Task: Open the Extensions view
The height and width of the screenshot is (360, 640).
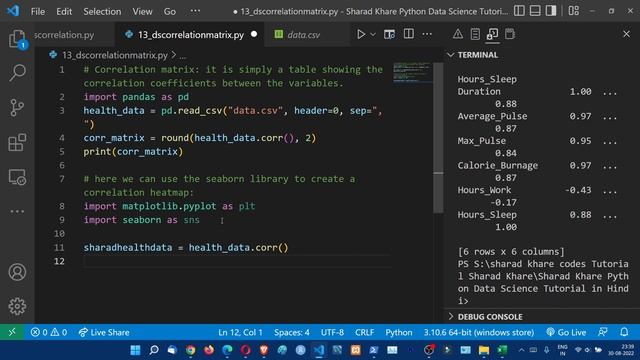Action: click(17, 142)
